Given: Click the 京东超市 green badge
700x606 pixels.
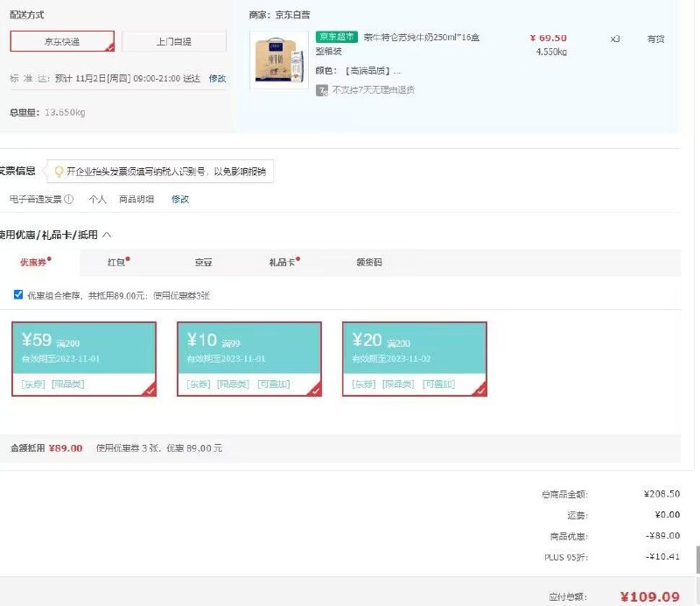Looking at the screenshot, I should pos(337,37).
